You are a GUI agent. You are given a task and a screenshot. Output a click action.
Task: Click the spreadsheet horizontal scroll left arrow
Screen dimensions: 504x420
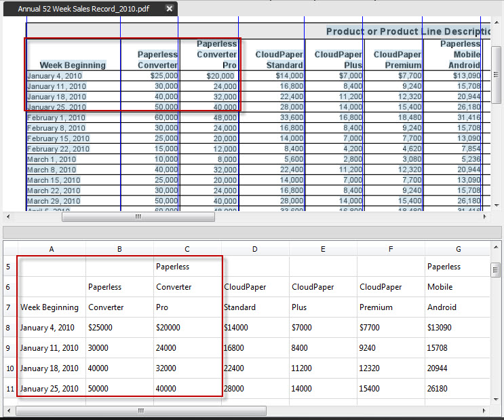click(8, 411)
